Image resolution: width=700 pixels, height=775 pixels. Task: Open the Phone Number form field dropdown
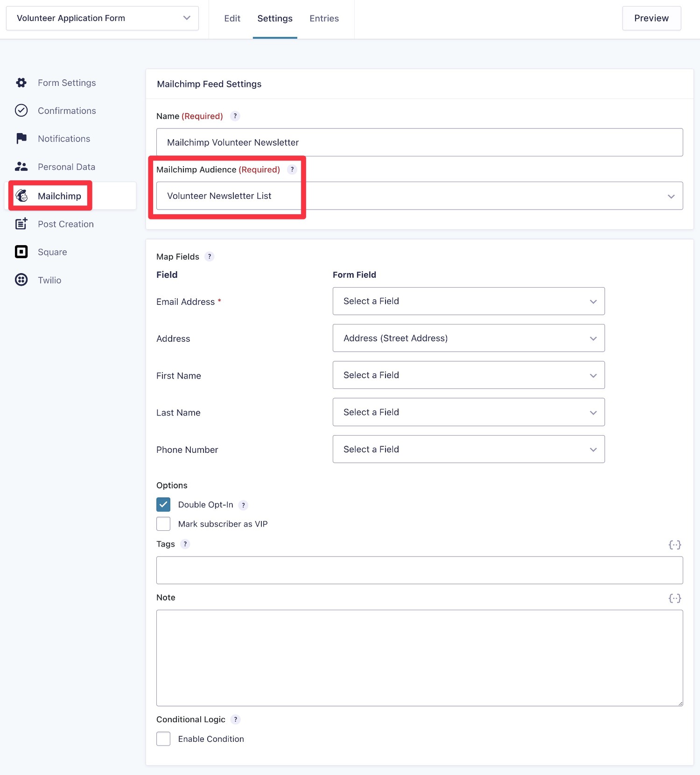(x=469, y=449)
